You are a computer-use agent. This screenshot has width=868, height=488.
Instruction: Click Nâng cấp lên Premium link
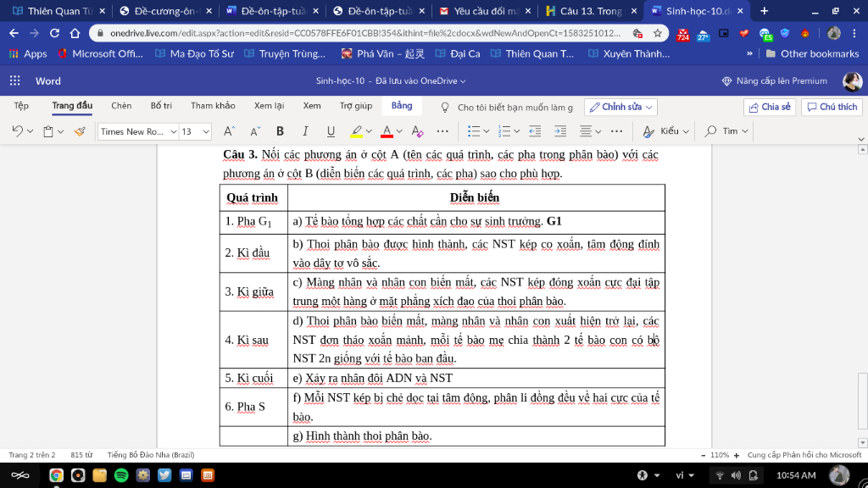point(775,80)
